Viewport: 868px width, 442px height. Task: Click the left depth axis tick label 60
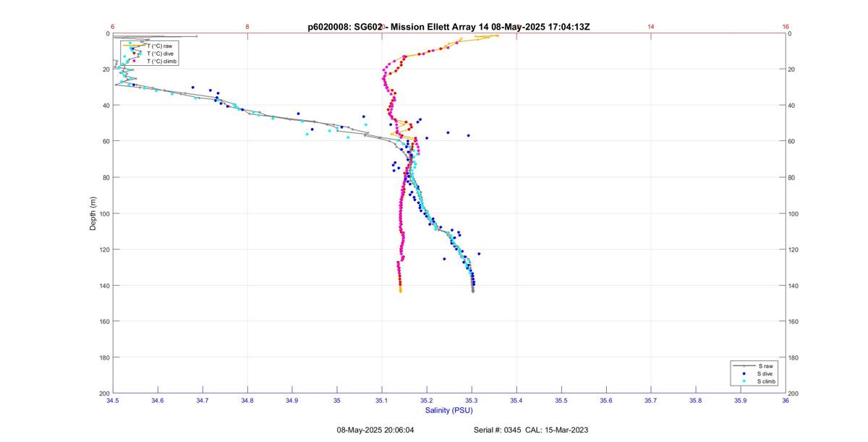click(105, 142)
